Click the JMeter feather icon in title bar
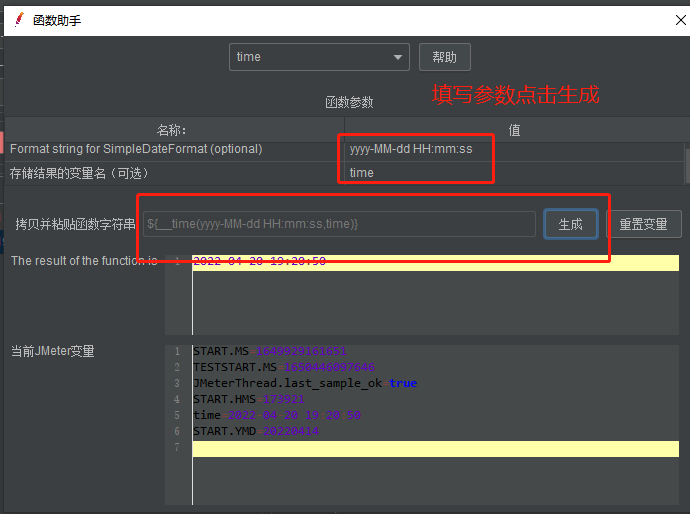690x514 pixels. point(18,20)
